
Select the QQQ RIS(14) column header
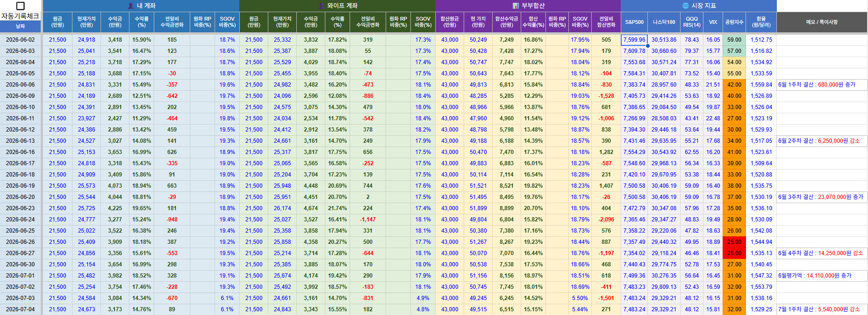click(x=692, y=22)
